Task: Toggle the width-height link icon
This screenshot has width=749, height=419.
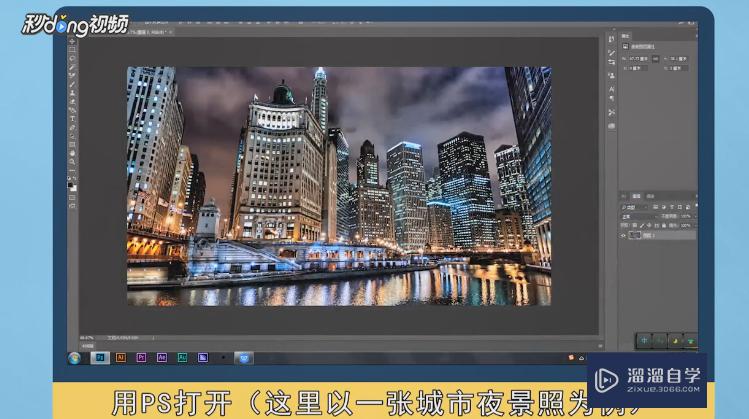Action: pyautogui.click(x=655, y=59)
